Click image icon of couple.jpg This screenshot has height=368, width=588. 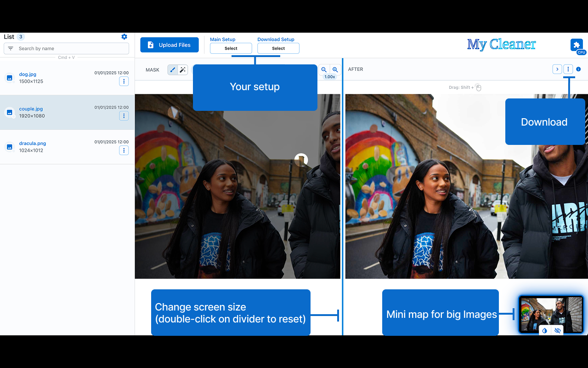click(x=9, y=112)
